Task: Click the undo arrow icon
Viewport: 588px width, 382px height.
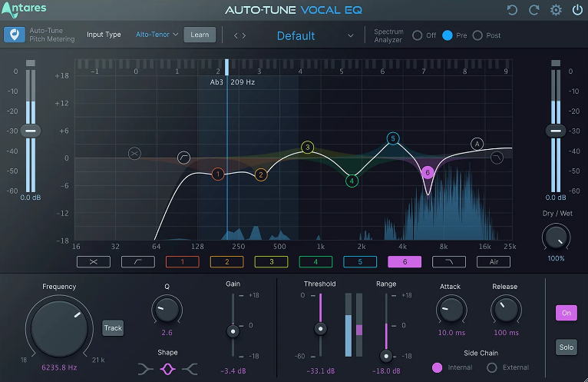Action: pyautogui.click(x=513, y=10)
